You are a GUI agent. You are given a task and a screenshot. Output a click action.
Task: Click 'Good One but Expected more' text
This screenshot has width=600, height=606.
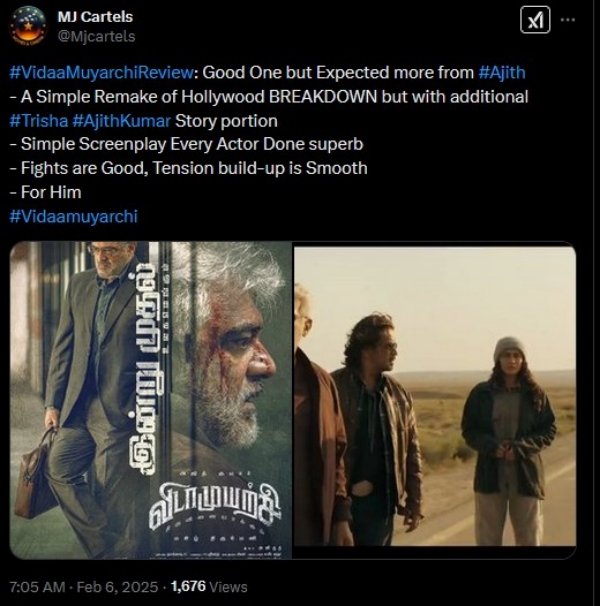338,73
